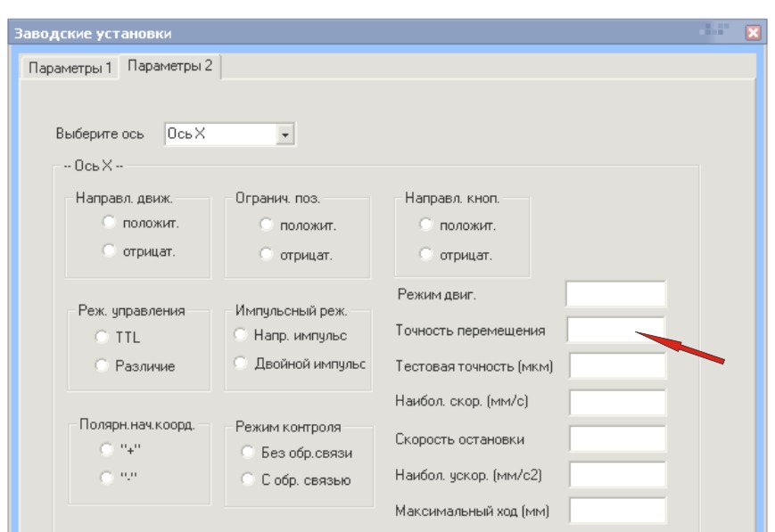Viewport: 775px width, 532px height.
Task: Select Различие control mode
Action: pyautogui.click(x=102, y=365)
